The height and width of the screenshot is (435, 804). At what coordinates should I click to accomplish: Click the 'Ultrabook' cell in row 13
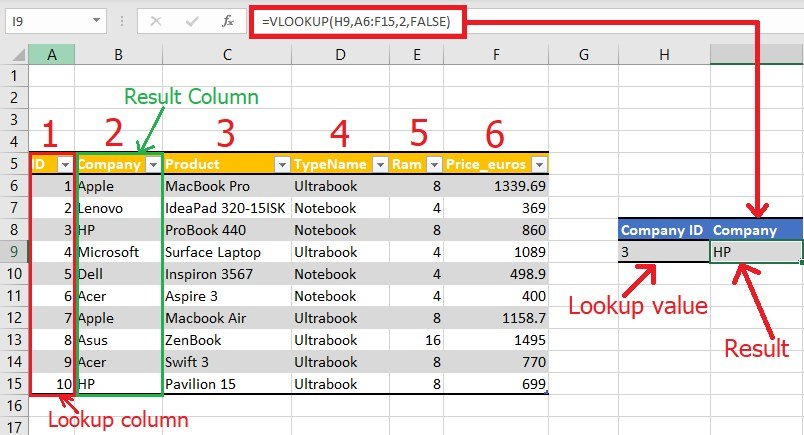point(340,340)
